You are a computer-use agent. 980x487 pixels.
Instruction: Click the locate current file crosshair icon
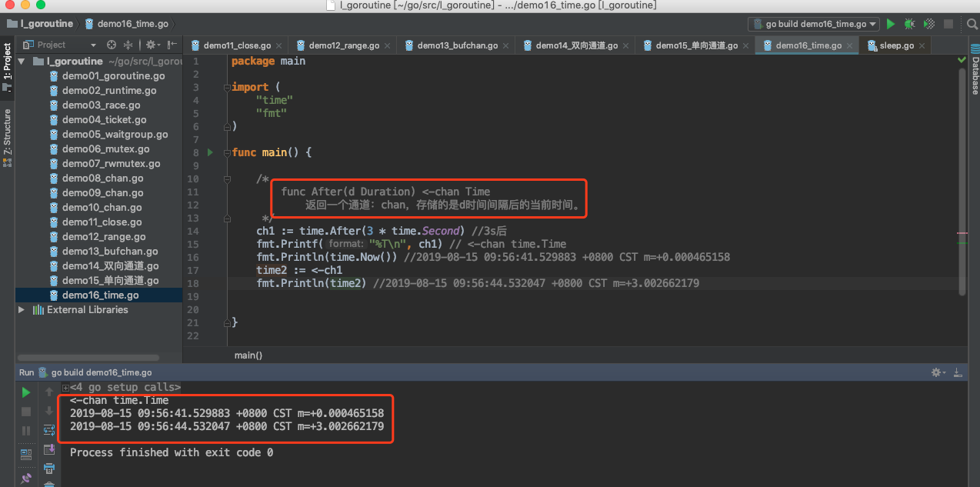112,45
